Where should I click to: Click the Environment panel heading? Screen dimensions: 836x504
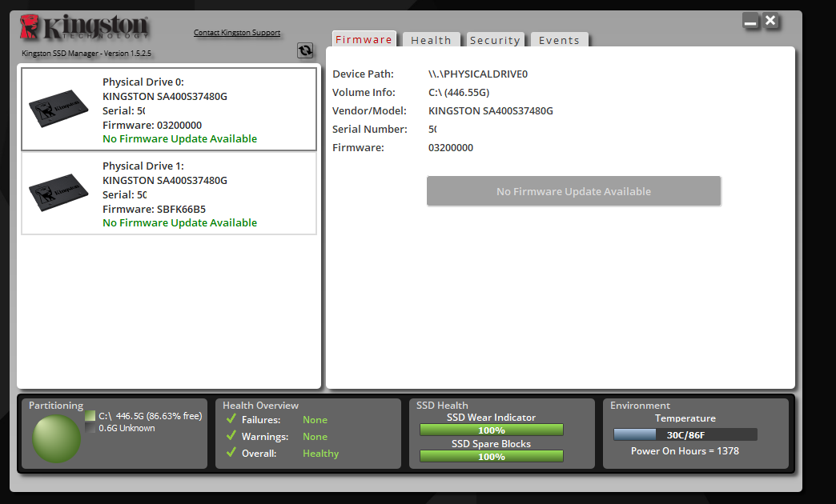pos(641,406)
